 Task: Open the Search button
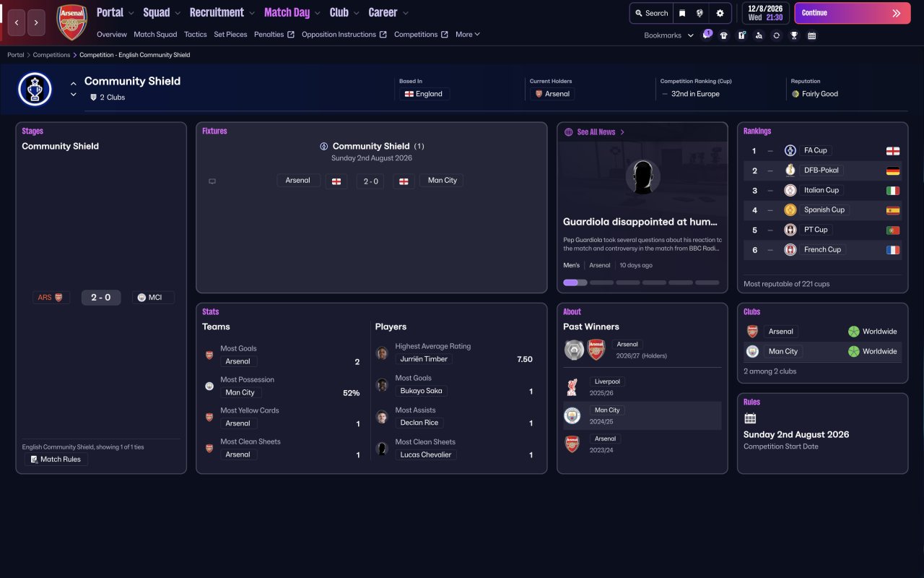(650, 13)
